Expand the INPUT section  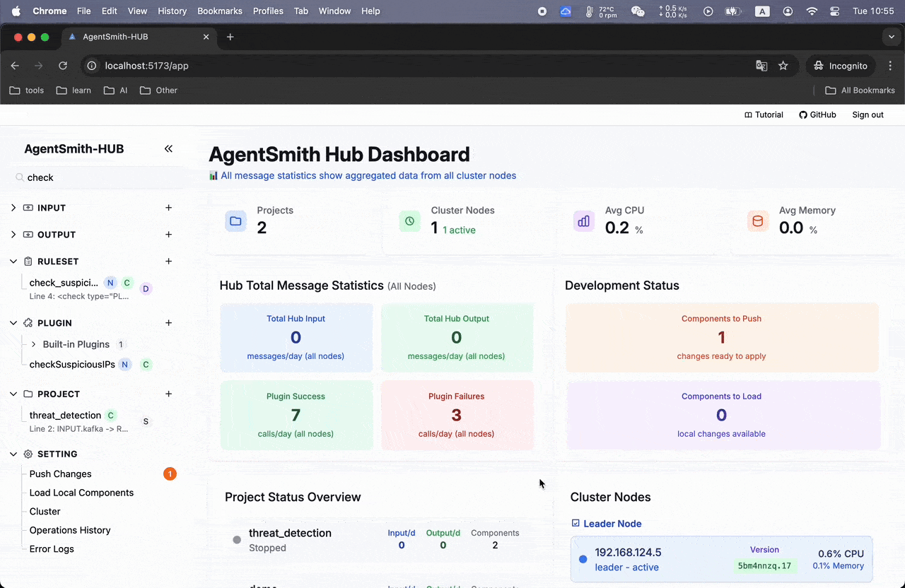coord(13,208)
